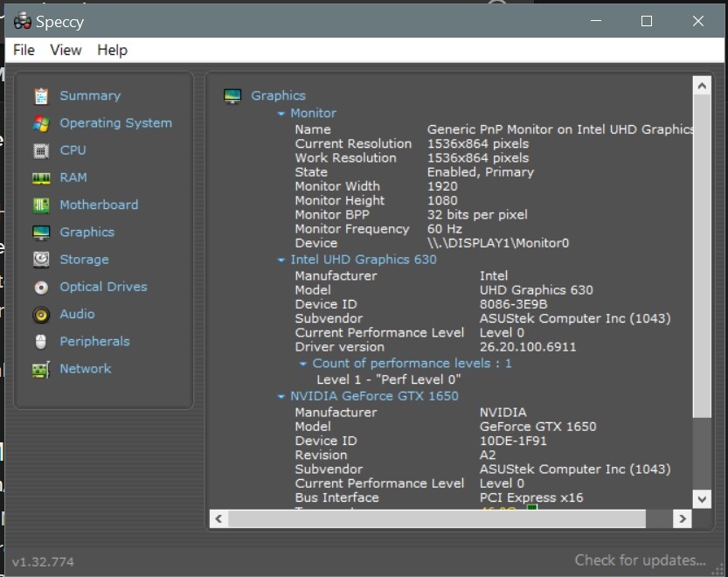Click the Graphics monitor icon in sidebar
This screenshot has width=728, height=577.
[x=41, y=233]
